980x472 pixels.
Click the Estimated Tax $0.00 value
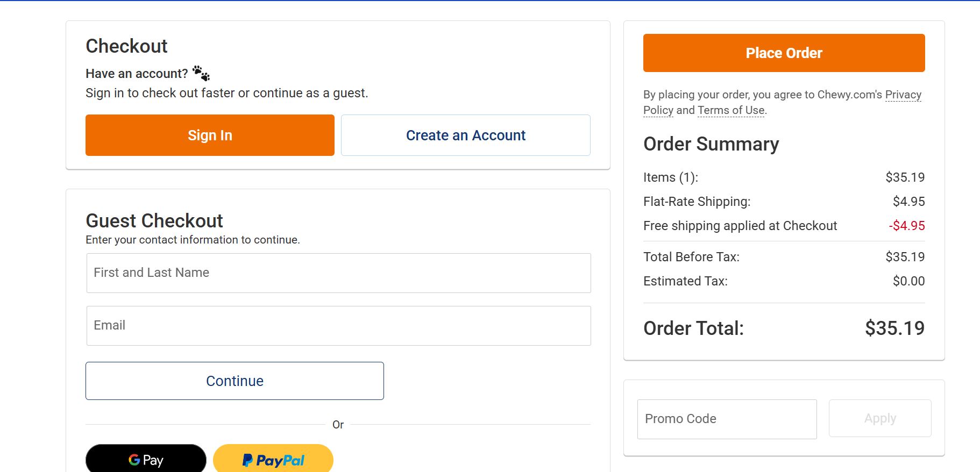coord(908,281)
